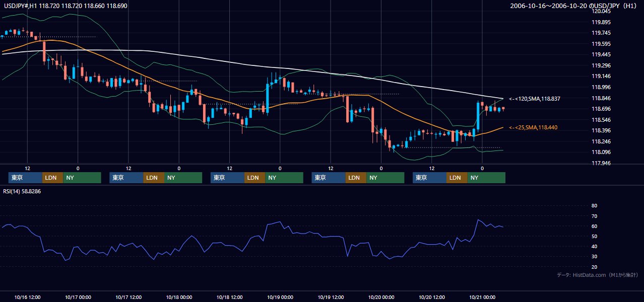This screenshot has height=302, width=644.
Task: Click RSI scale level 50
Action: (594, 236)
